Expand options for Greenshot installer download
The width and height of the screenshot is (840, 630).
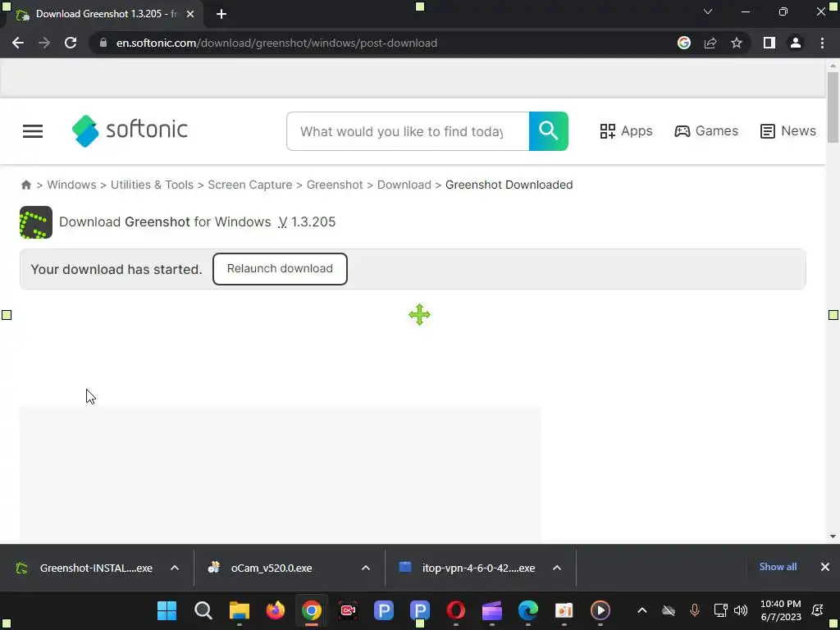click(x=175, y=568)
